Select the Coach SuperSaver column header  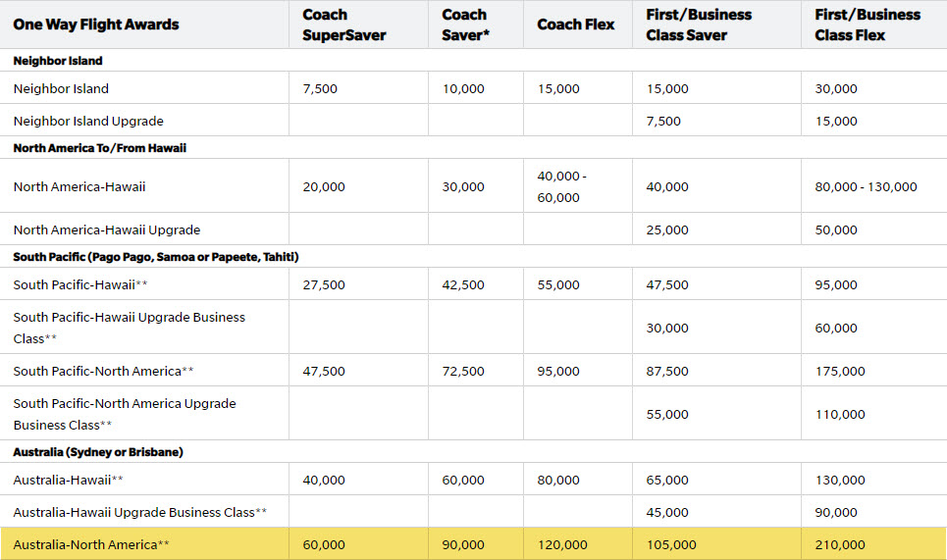344,25
